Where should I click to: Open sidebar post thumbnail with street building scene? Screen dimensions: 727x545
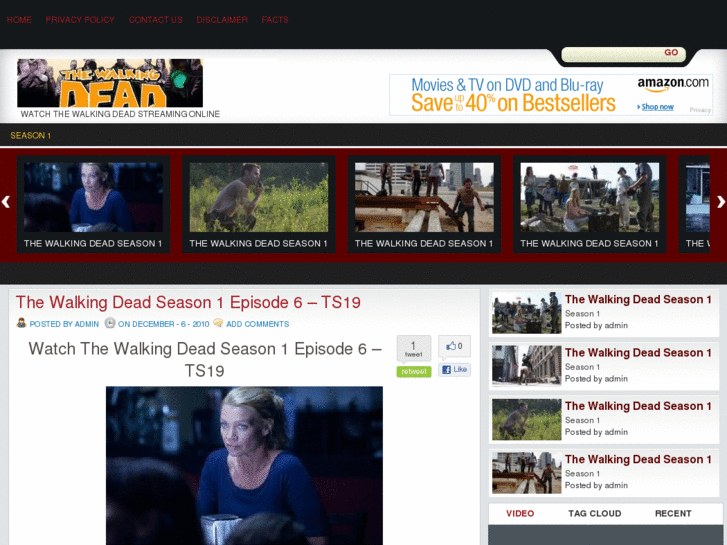click(x=527, y=366)
